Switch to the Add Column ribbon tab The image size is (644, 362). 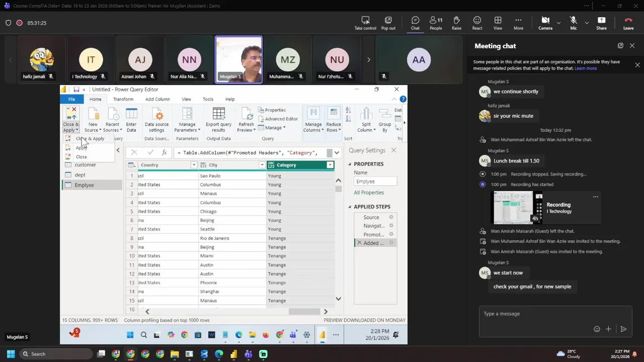[x=157, y=99]
